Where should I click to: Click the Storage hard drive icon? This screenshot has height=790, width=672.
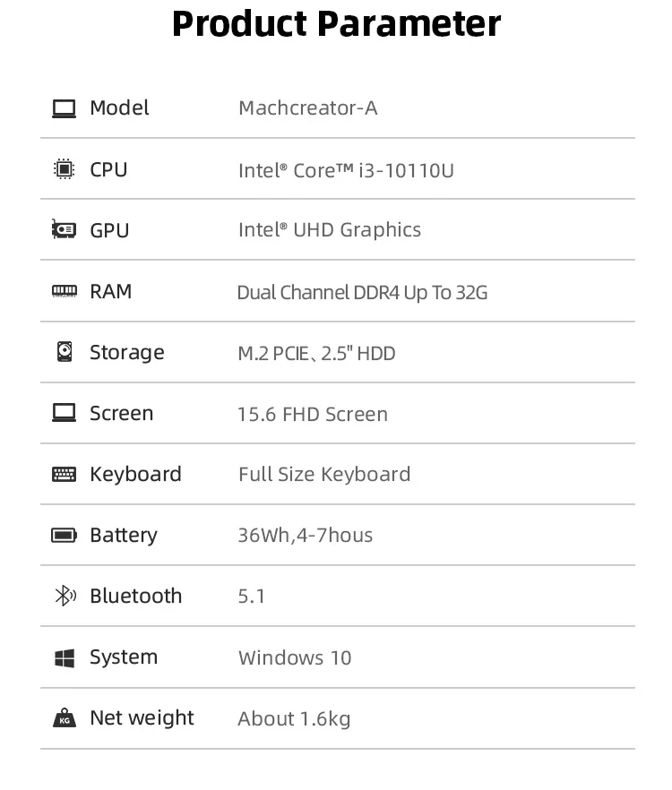[64, 352]
